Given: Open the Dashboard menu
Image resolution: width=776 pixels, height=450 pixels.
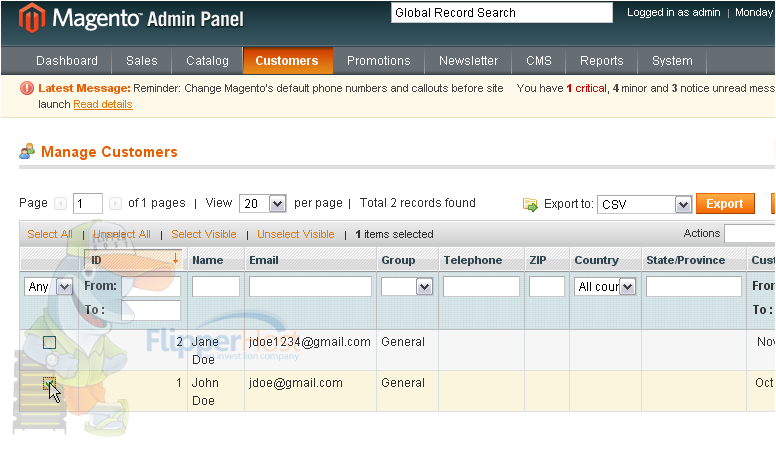Looking at the screenshot, I should point(67,60).
